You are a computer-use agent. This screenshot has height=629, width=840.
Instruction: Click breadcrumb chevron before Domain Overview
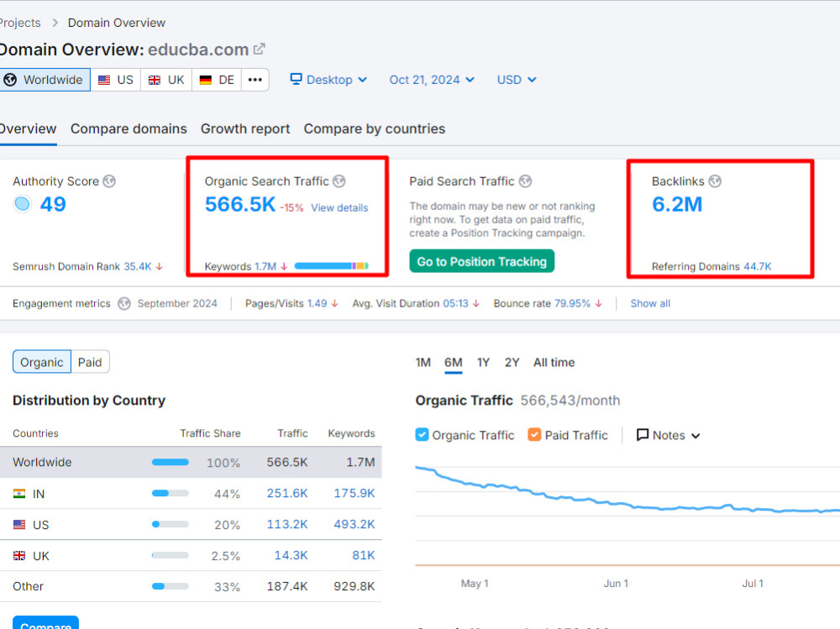tap(55, 23)
